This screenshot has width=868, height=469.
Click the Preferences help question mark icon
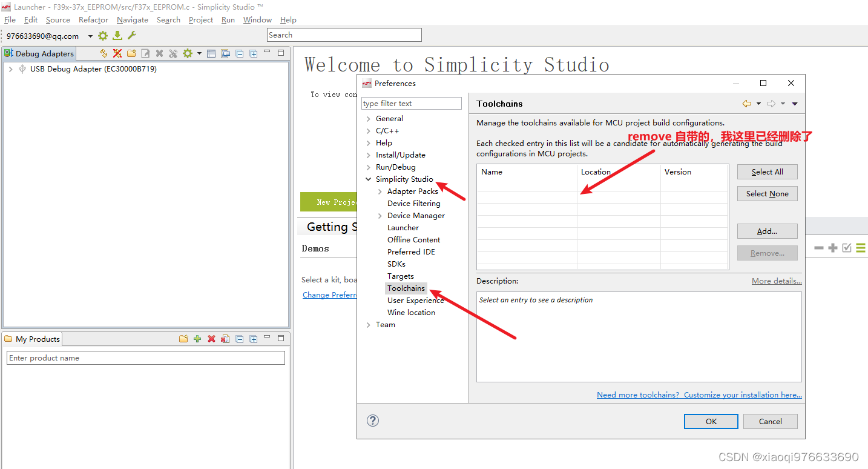click(373, 421)
